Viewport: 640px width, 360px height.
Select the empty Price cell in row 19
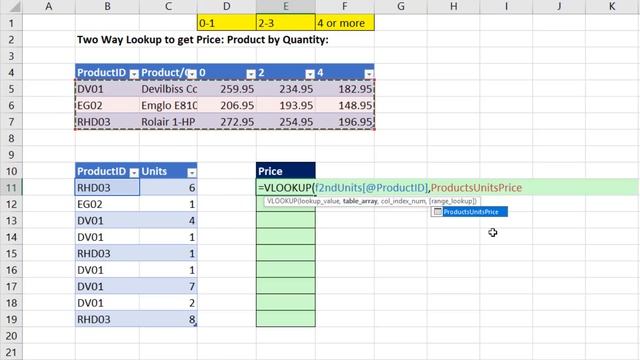[286, 319]
